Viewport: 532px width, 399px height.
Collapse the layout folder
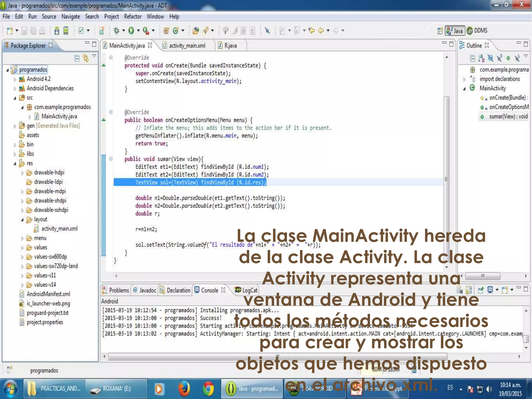[x=22, y=220]
